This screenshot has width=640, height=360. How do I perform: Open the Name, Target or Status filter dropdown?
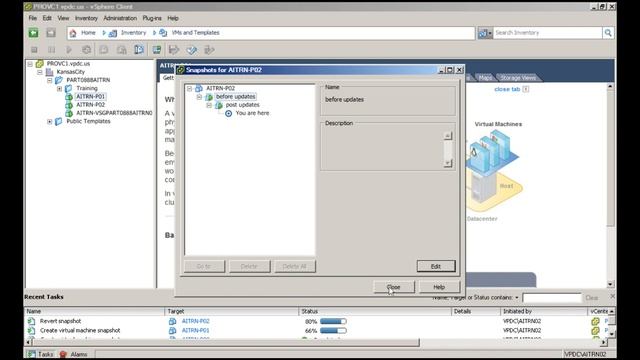point(517,298)
